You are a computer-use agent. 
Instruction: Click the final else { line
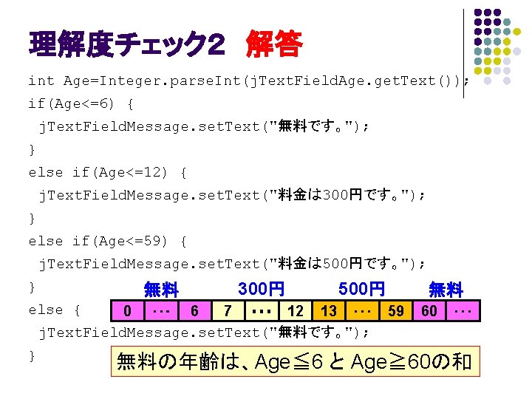[x=55, y=310]
